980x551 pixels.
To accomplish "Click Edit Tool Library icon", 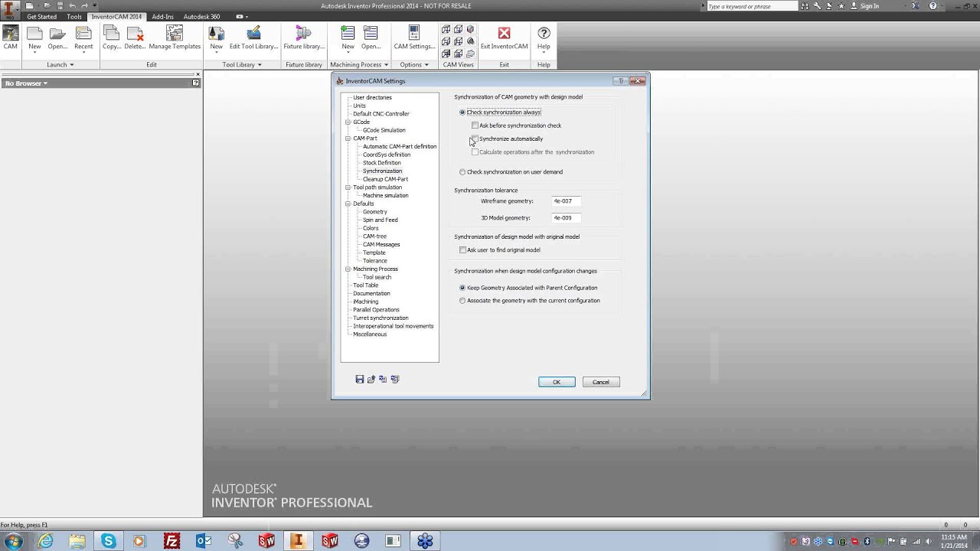I will click(x=253, y=34).
